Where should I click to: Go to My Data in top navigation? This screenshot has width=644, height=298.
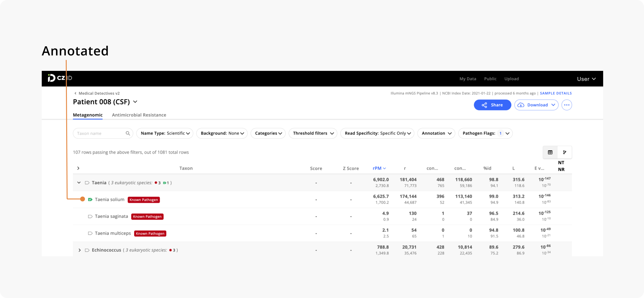pyautogui.click(x=468, y=79)
